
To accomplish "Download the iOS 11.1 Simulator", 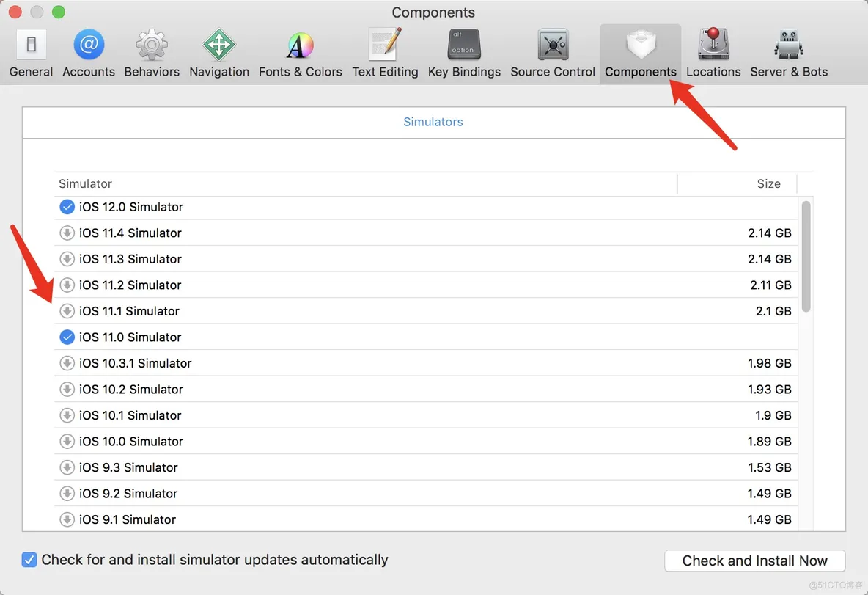I will [67, 311].
